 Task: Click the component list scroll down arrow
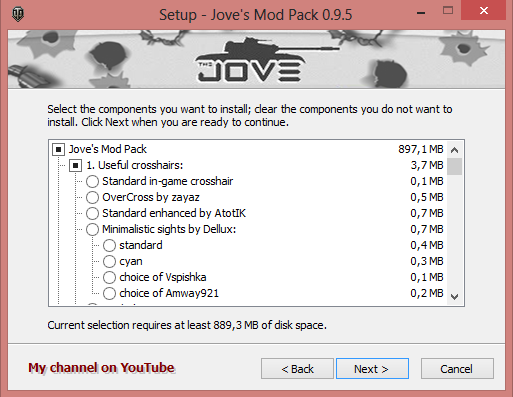click(454, 297)
